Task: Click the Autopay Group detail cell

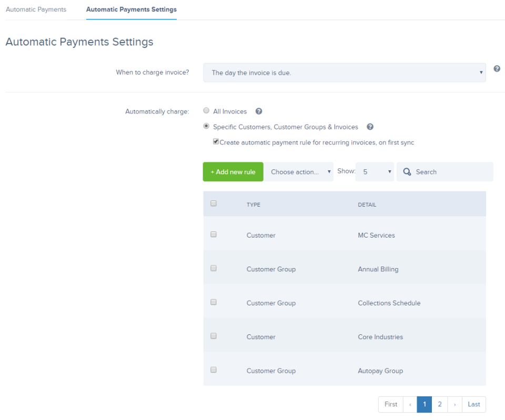Action: (x=380, y=371)
